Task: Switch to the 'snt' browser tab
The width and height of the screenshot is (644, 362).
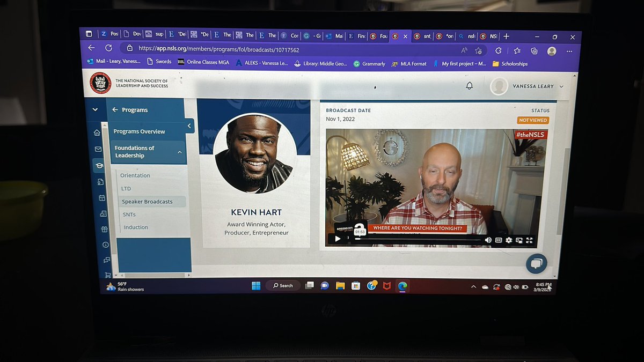Action: point(422,36)
